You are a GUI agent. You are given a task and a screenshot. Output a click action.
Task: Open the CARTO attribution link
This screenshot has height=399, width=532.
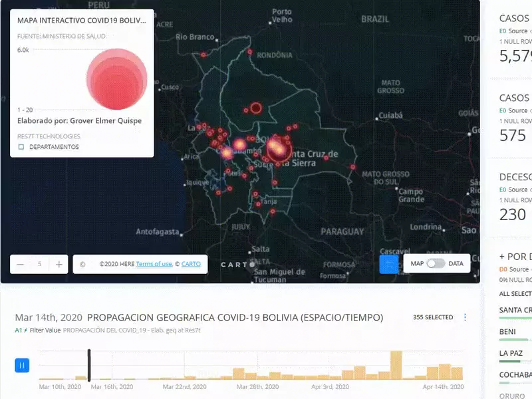[191, 264]
